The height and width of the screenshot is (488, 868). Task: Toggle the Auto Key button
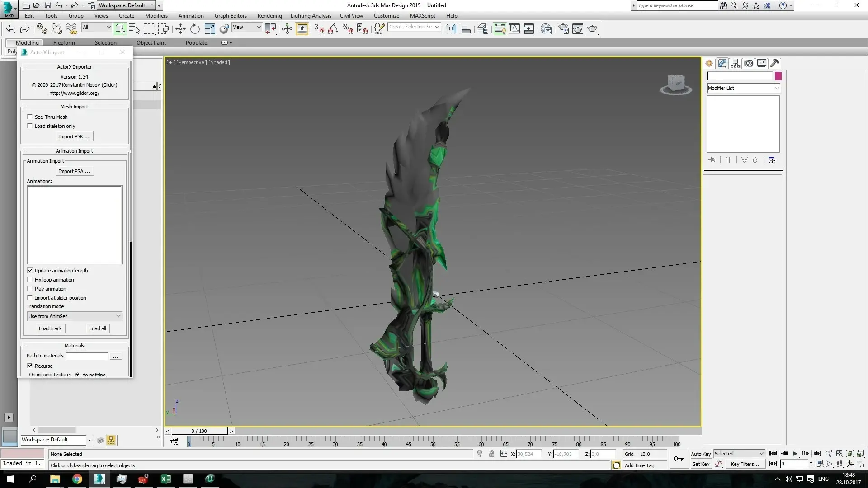701,454
